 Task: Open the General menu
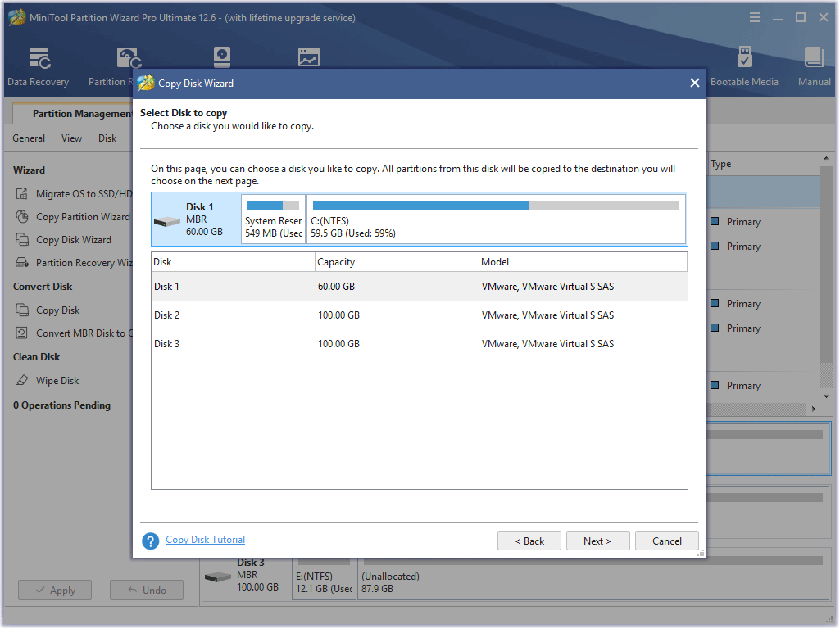point(29,138)
